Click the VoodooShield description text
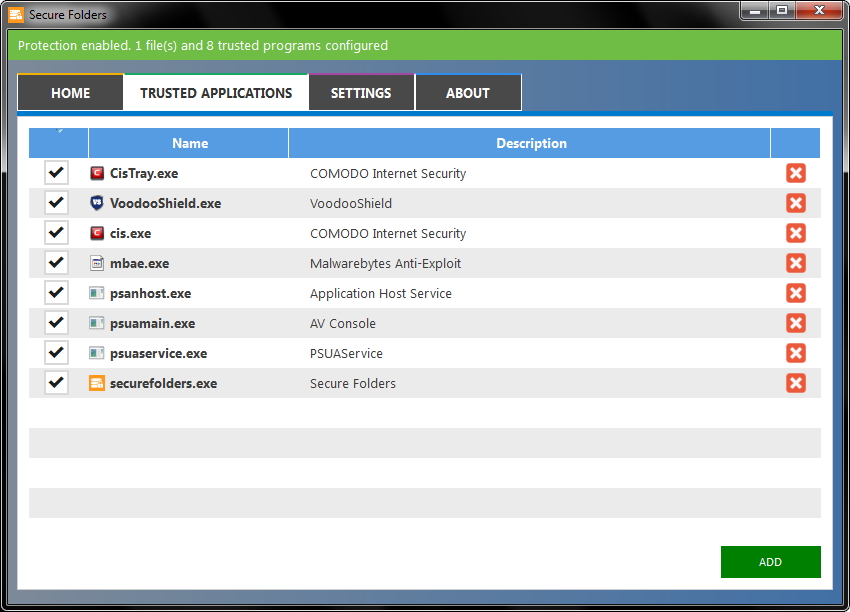This screenshot has height=612, width=850. pos(351,203)
